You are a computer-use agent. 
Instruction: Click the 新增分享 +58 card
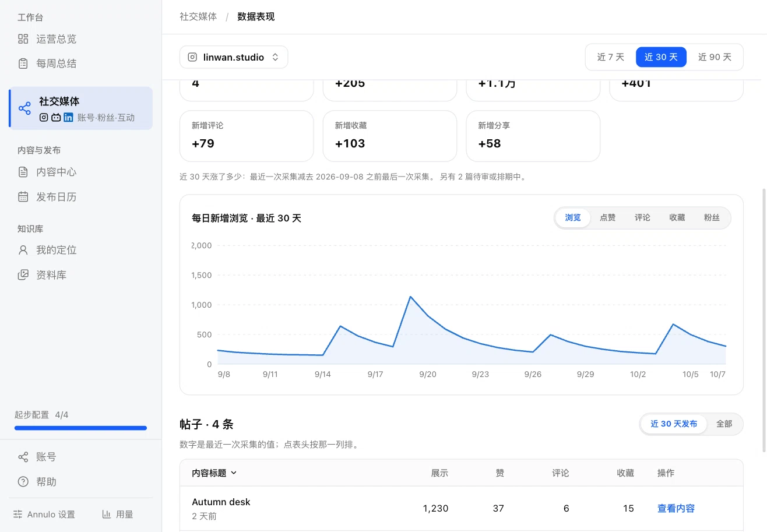(533, 136)
